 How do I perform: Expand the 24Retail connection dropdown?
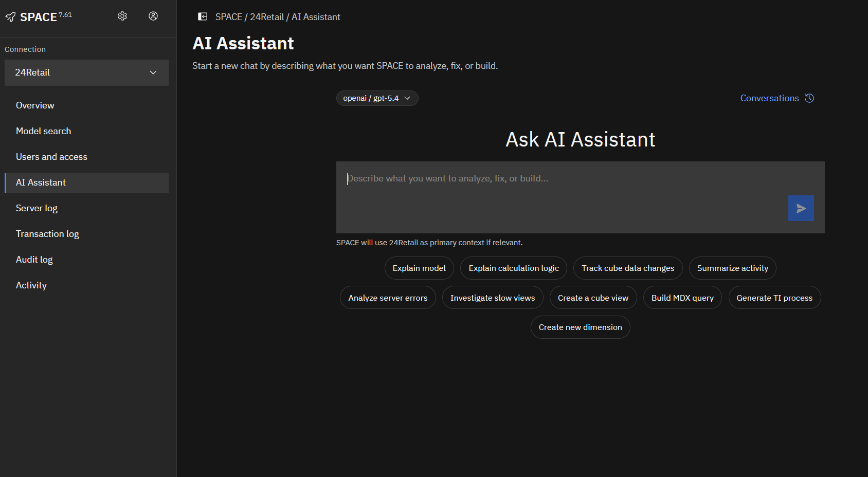86,72
